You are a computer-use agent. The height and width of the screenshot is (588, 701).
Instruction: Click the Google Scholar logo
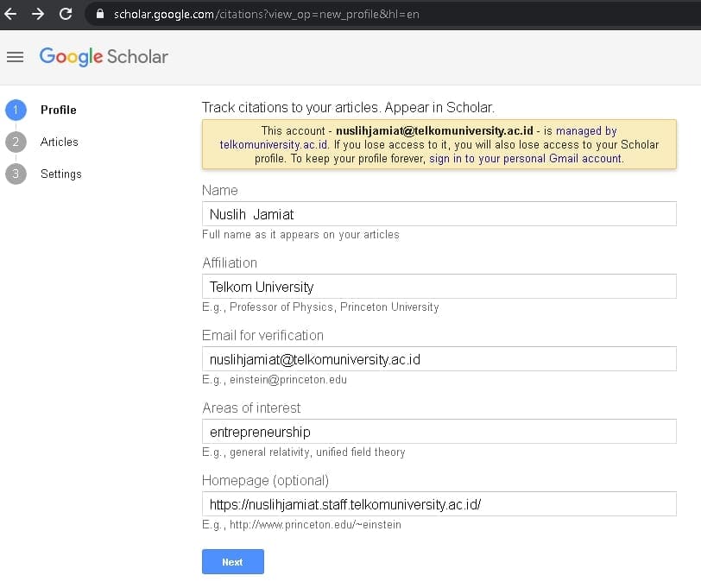104,57
